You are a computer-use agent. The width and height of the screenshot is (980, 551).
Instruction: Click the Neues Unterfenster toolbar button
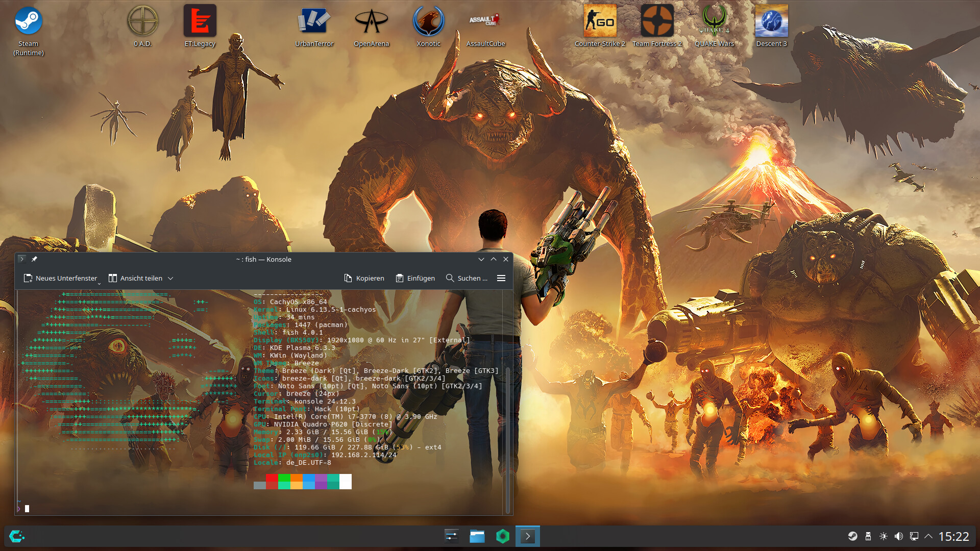[60, 278]
